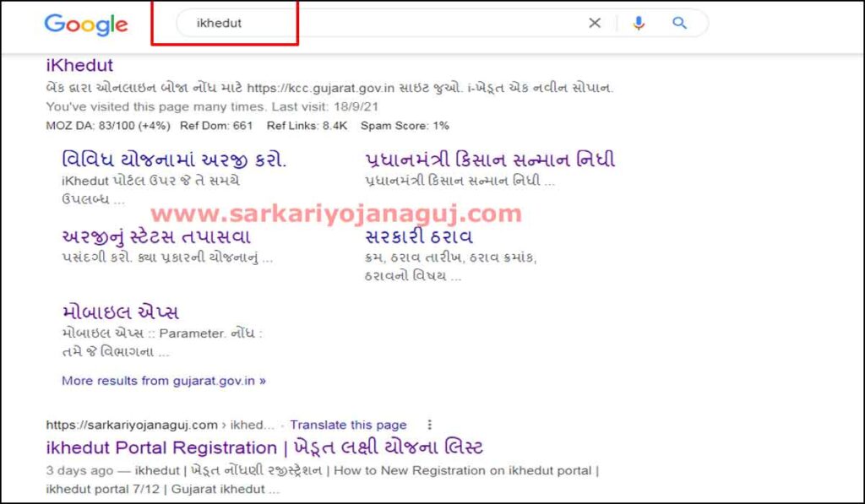
Task: Open the 'પ્રધાનમંત્રી કિસાન સન્માન નિધી' sitelink
Action: pos(487,160)
